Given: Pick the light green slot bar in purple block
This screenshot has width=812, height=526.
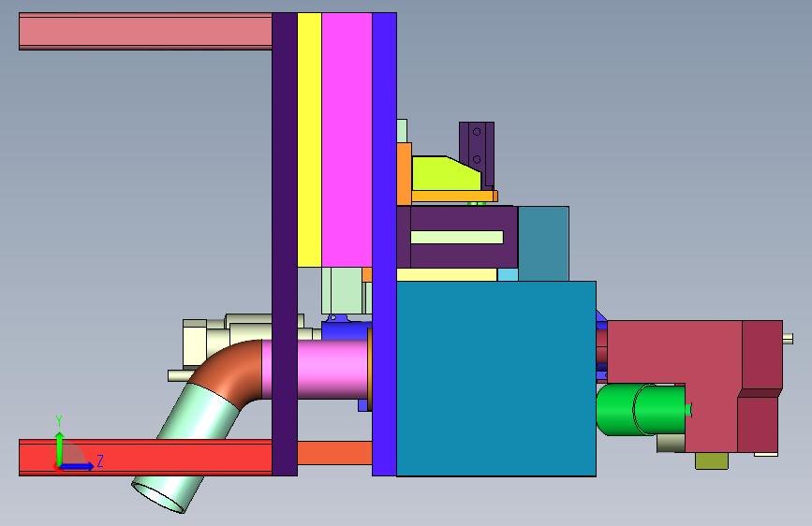Looking at the screenshot, I should pos(457,237).
